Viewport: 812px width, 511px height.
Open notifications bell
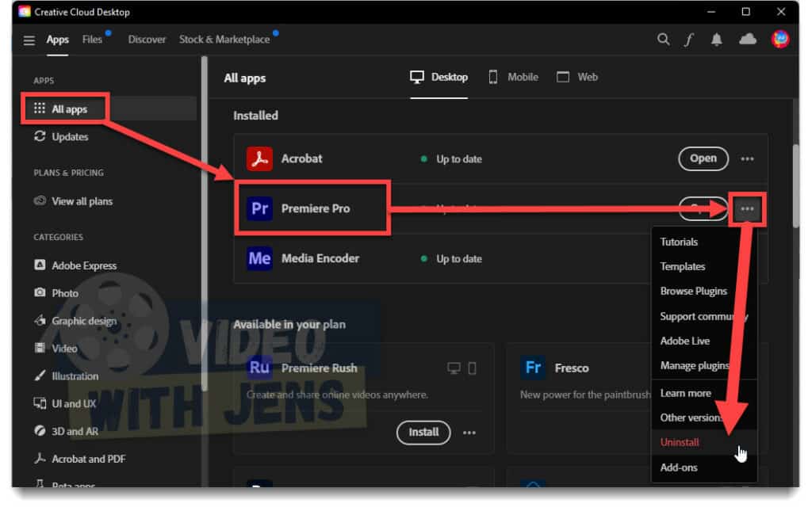tap(716, 40)
